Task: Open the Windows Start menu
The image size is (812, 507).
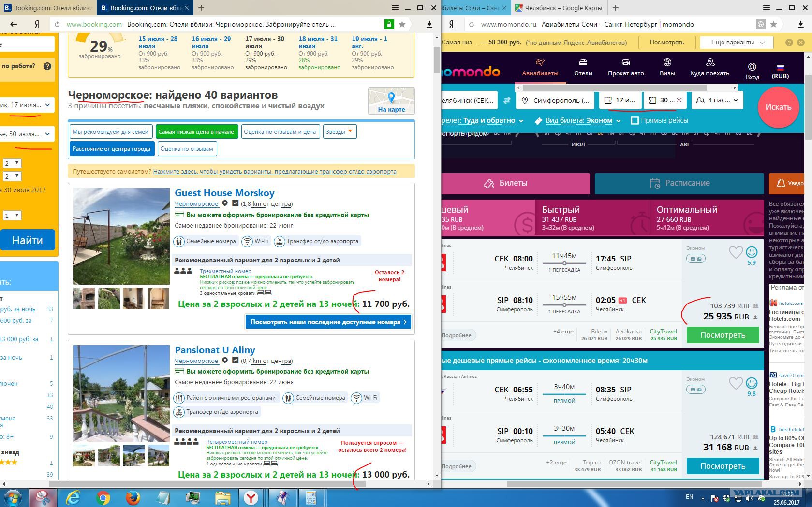Action: tap(14, 497)
